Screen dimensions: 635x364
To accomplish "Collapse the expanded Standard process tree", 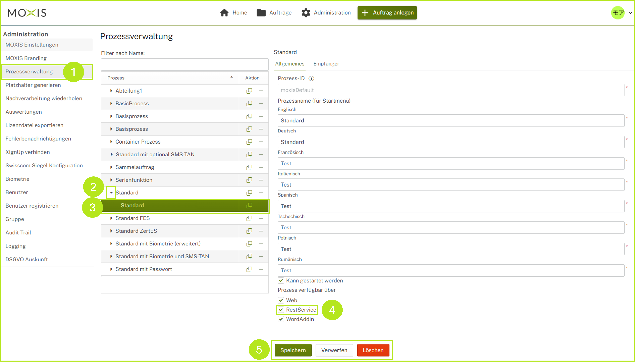I will [x=111, y=193].
